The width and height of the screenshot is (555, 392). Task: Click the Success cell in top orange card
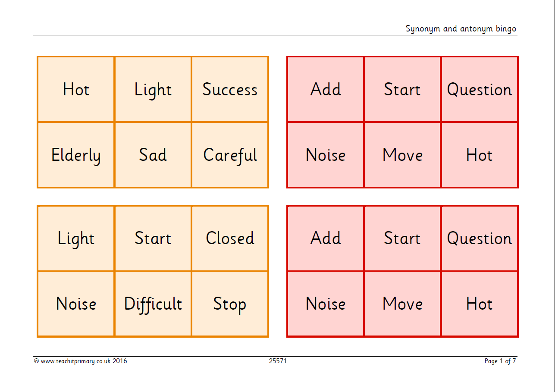click(230, 89)
